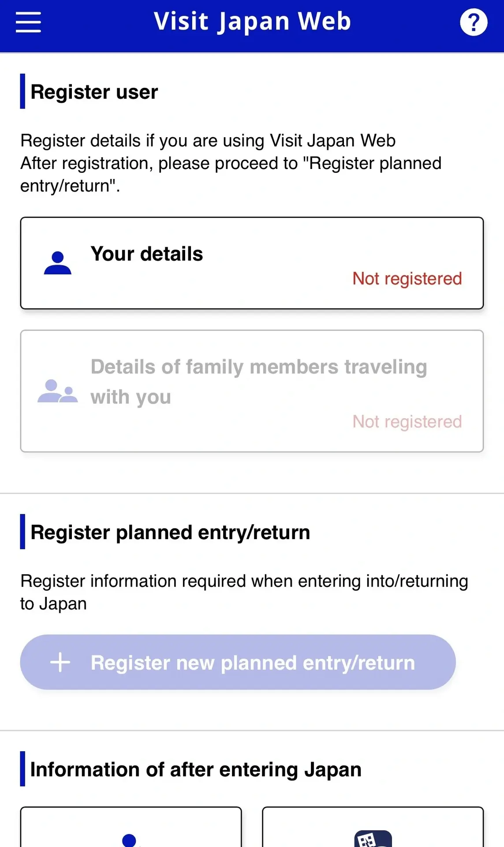Open the help question mark icon
Viewport: 504px width, 847px height.
[x=474, y=22]
